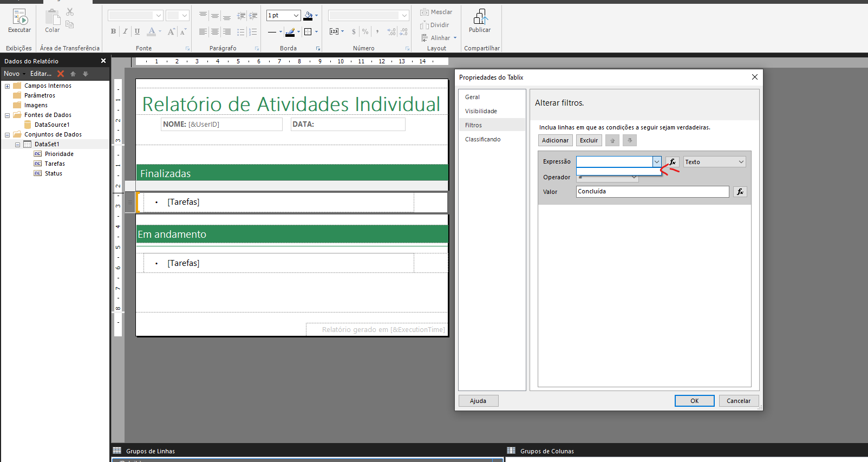This screenshot has height=462, width=868.
Task: Open expression editor fx beside Expressão
Action: click(672, 162)
